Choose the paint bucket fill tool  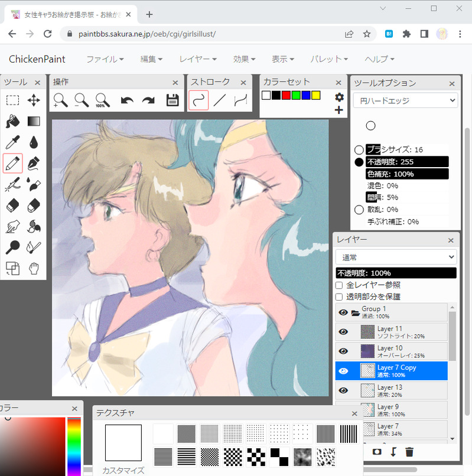tap(12, 121)
